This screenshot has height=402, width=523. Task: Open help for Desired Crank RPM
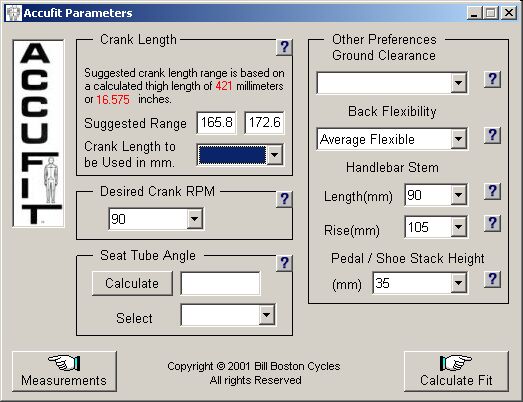pos(284,199)
